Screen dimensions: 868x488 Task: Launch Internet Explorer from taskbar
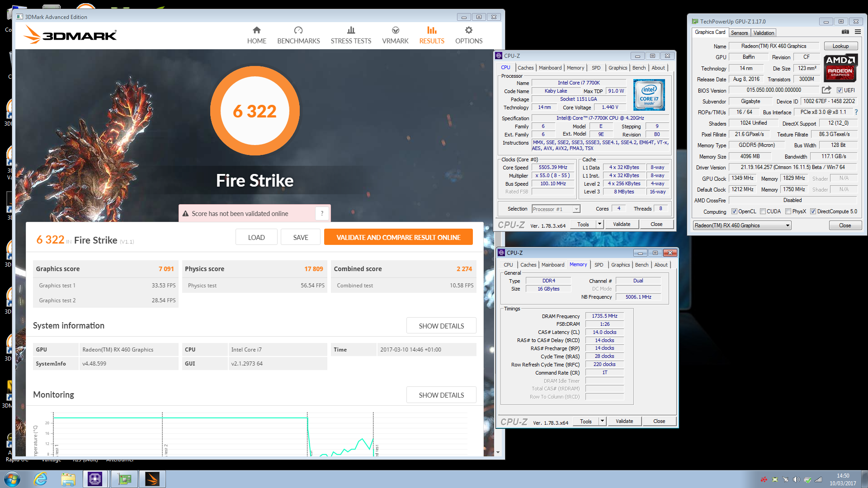point(41,479)
